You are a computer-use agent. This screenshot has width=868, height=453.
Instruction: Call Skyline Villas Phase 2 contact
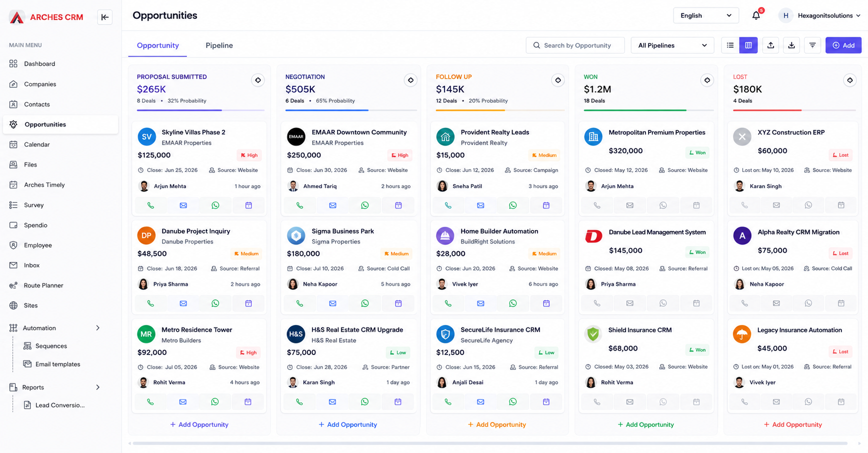(150, 205)
